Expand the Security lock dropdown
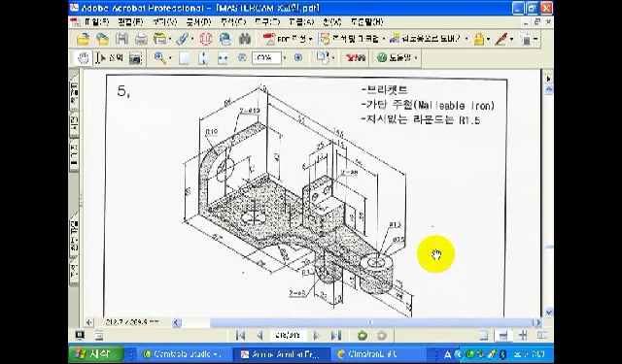The image size is (622, 364). click(x=488, y=39)
